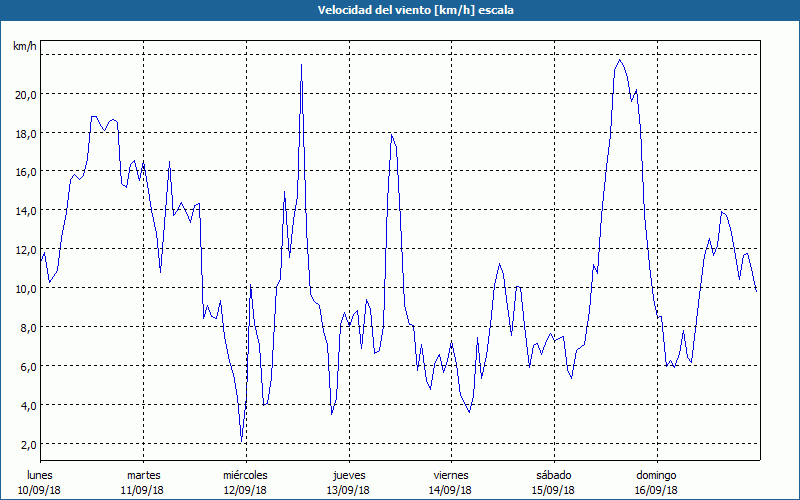
Task: Click the '14/09/18' date label
Action: pyautogui.click(x=451, y=490)
